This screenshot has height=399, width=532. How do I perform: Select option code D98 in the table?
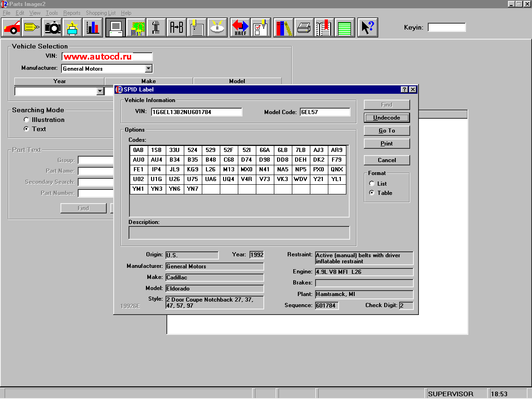[265, 159]
